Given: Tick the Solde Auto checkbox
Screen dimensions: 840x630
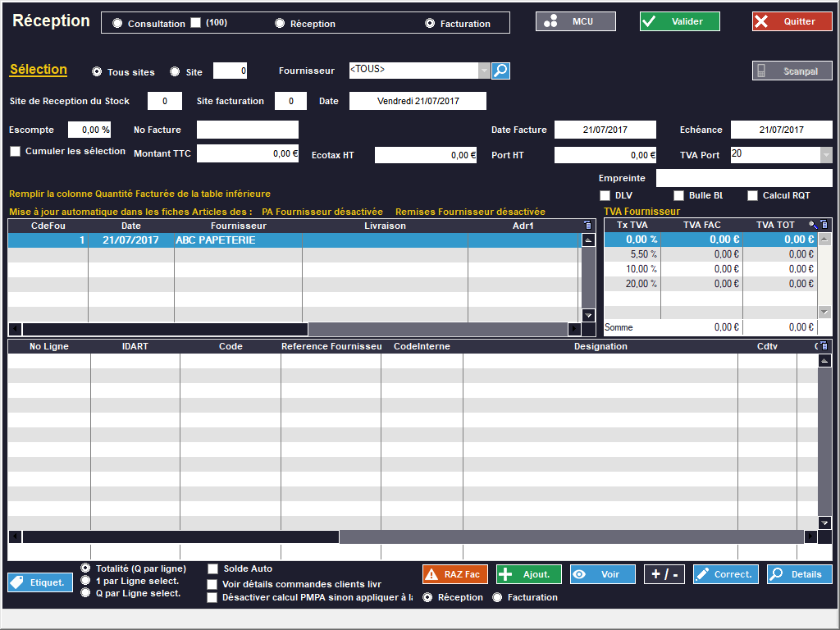Looking at the screenshot, I should 213,568.
